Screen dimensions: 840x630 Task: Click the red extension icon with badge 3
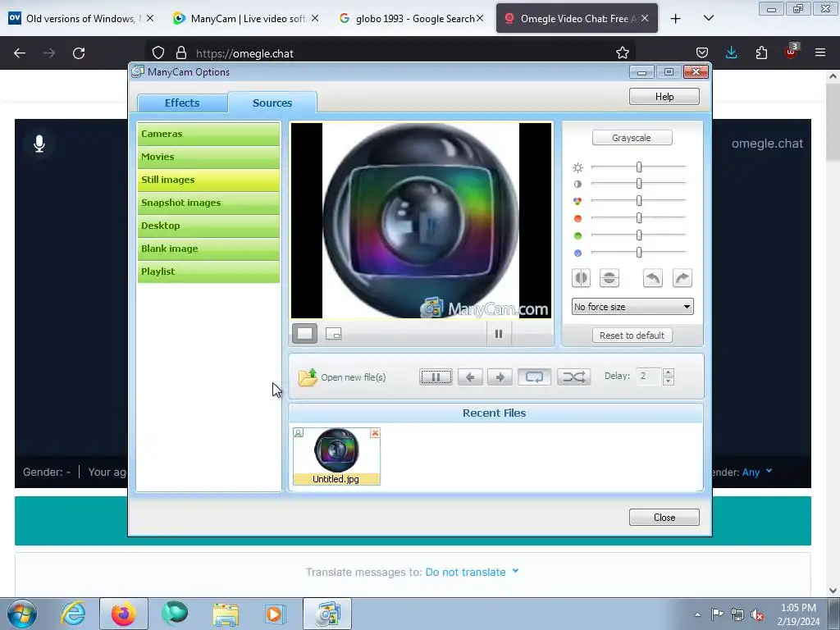792,52
